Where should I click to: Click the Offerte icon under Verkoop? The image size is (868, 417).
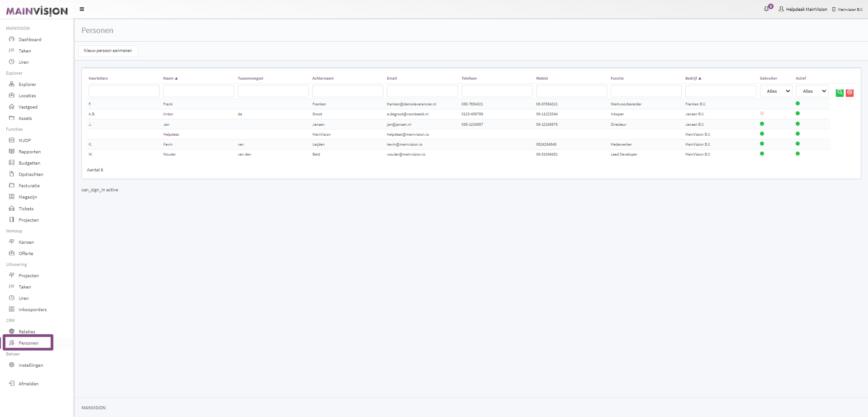(x=12, y=253)
